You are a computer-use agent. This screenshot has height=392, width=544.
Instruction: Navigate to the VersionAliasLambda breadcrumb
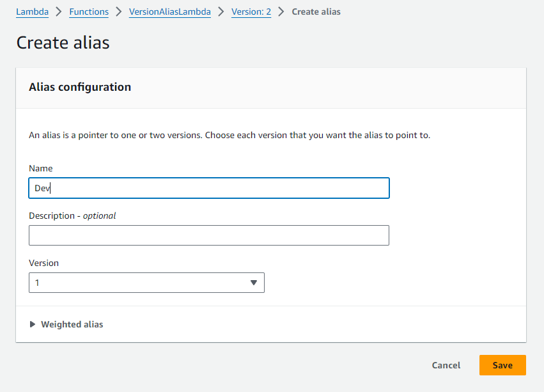(169, 12)
